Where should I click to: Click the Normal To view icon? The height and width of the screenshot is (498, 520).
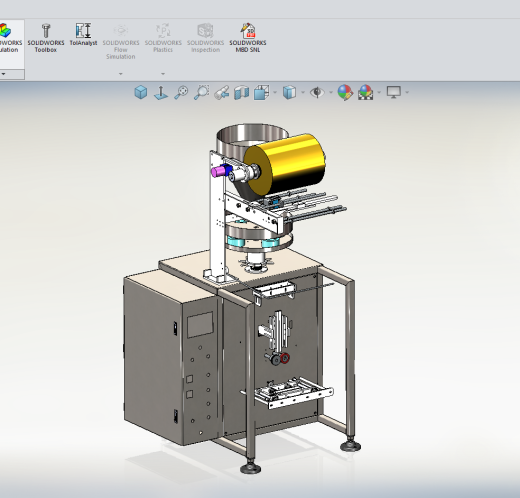point(161,92)
